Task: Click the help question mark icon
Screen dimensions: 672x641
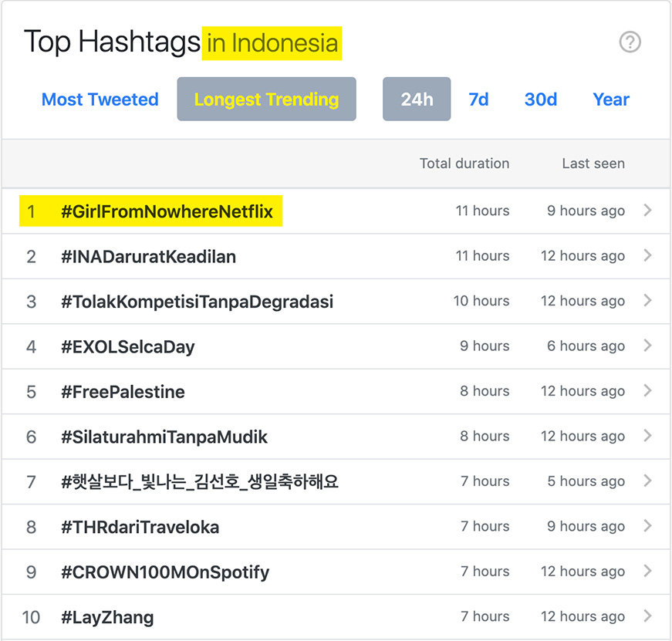Action: (630, 42)
